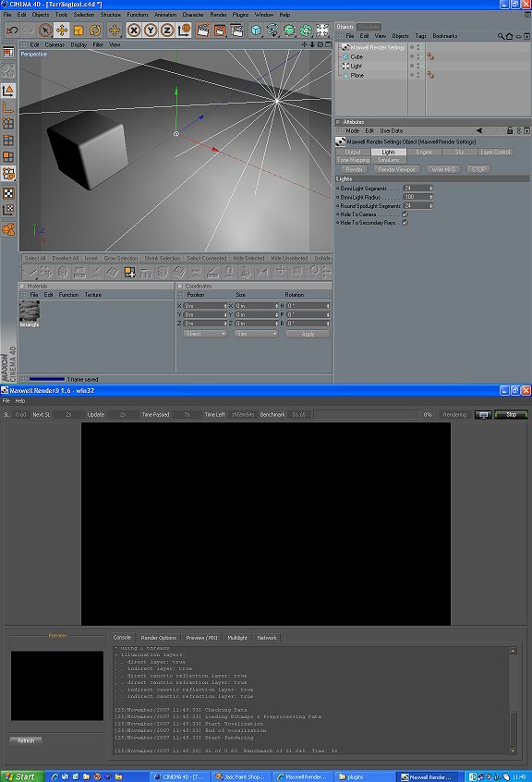Add a Cube primitive object
This screenshot has width=532, height=782.
click(256, 31)
